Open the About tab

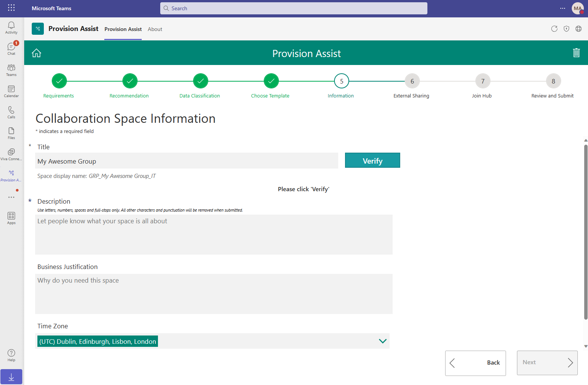155,29
